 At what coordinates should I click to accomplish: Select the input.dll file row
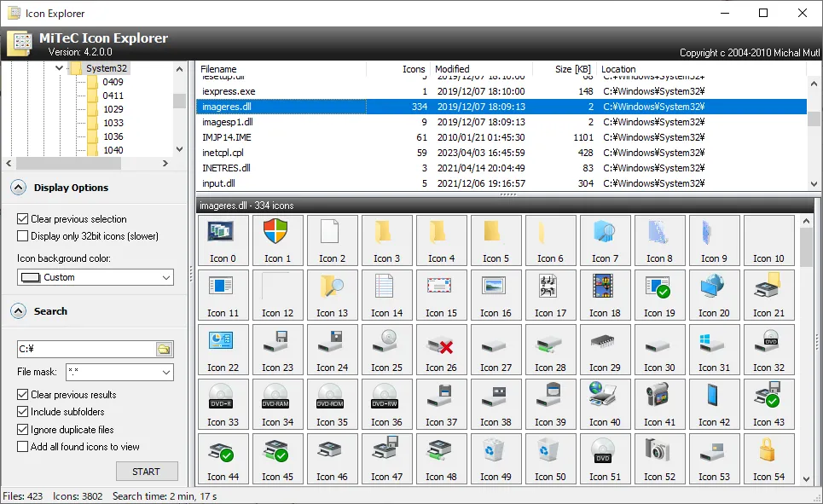tap(501, 183)
